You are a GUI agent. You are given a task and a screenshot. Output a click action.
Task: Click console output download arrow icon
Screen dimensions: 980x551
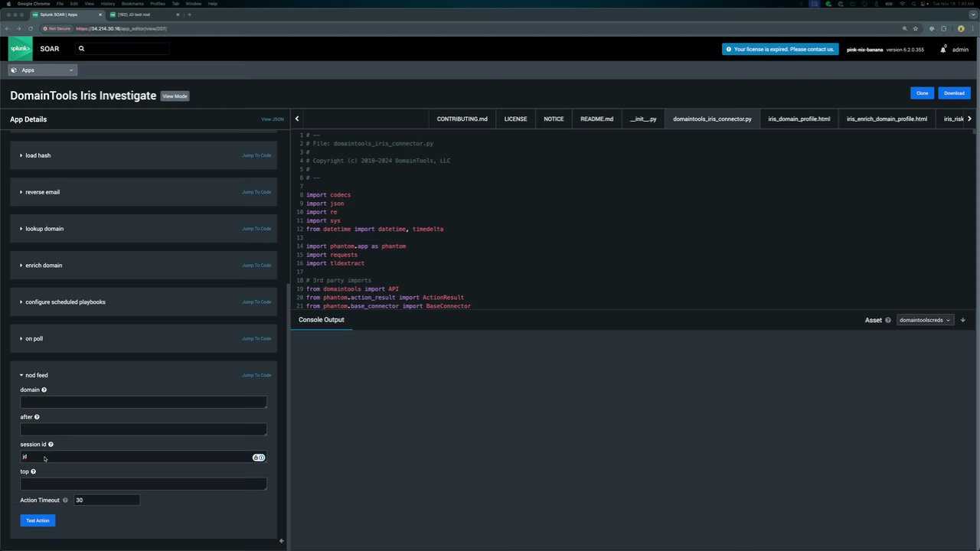click(x=963, y=320)
